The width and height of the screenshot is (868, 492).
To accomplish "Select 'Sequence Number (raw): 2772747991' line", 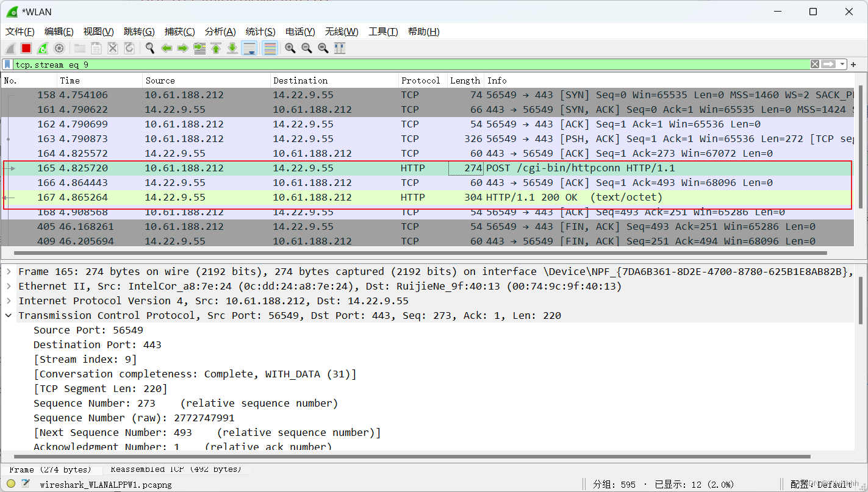I will point(134,418).
